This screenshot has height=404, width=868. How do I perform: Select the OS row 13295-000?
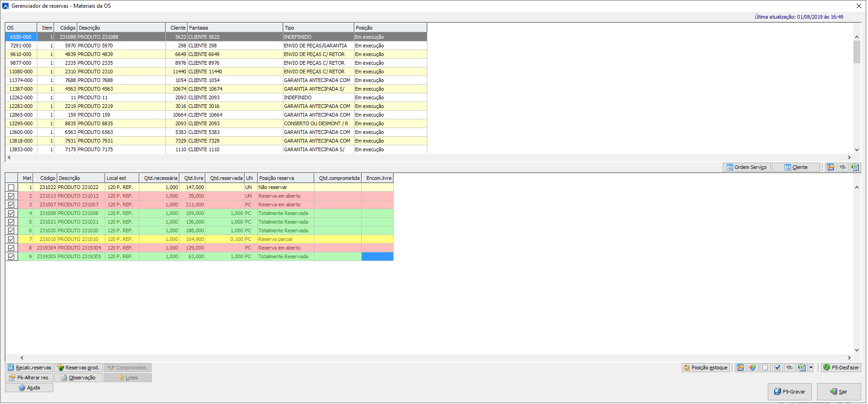[216, 123]
